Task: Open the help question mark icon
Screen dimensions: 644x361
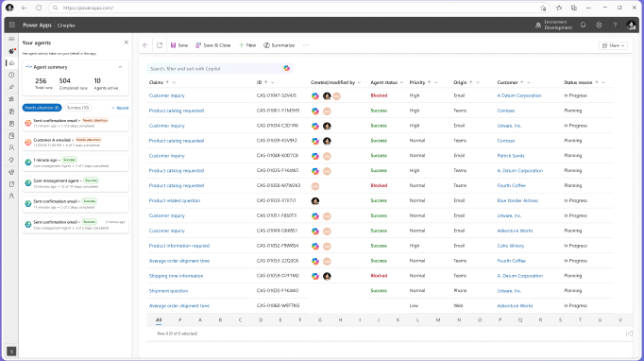Action: click(x=615, y=26)
